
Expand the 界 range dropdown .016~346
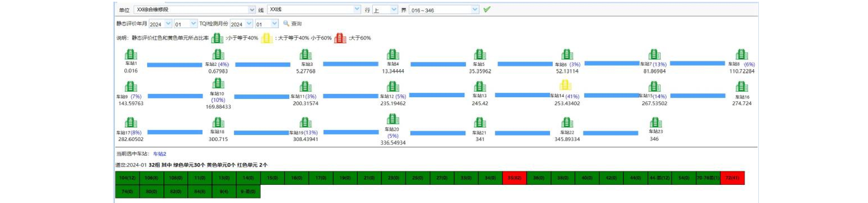(x=443, y=10)
